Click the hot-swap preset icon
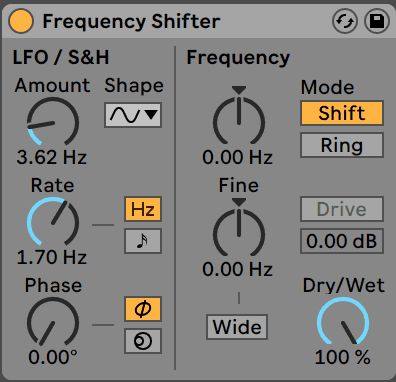Image resolution: width=396 pixels, height=382 pixels. tap(345, 21)
